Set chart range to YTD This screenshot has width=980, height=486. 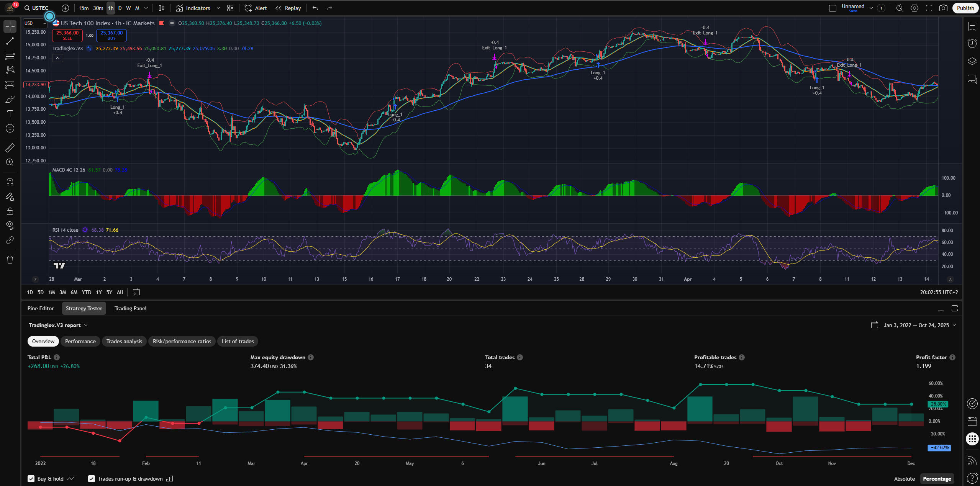pos(87,292)
